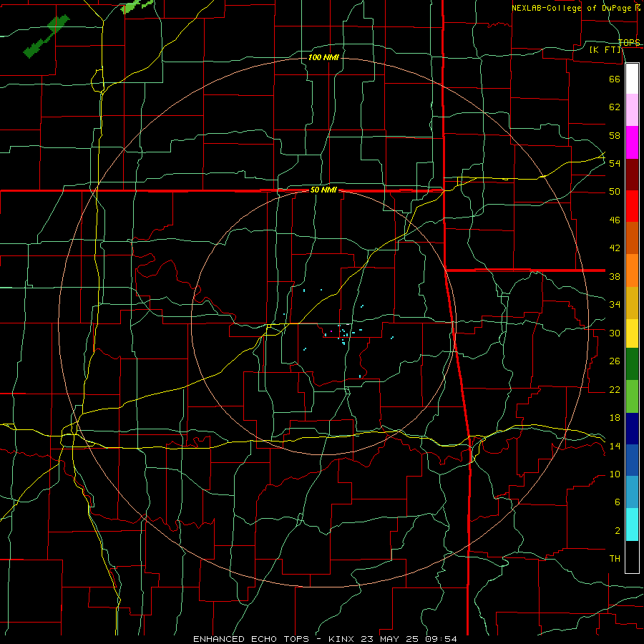Click the light pink swatch near 62
Image resolution: width=644 pixels, height=644 pixels.
click(x=632, y=109)
